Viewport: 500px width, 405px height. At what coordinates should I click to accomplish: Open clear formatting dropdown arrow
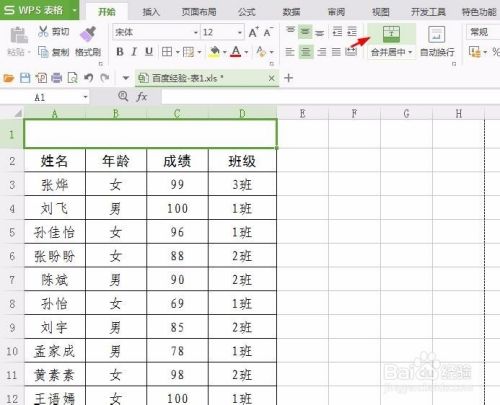(271, 52)
